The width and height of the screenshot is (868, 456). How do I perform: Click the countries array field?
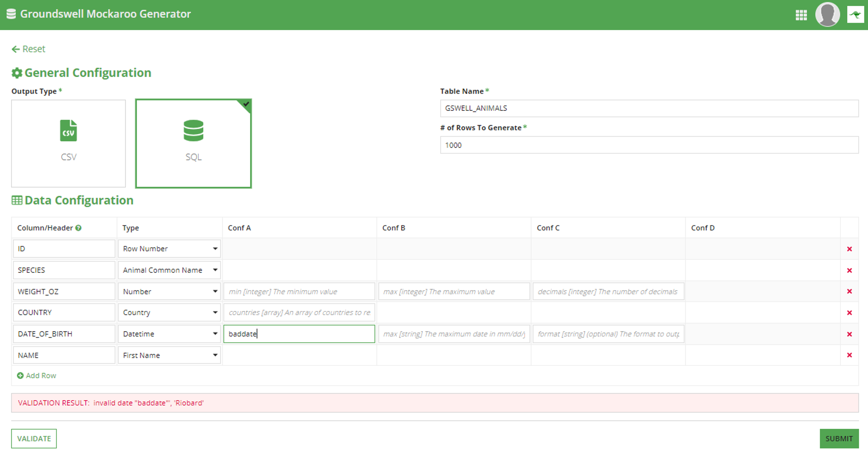pyautogui.click(x=299, y=313)
